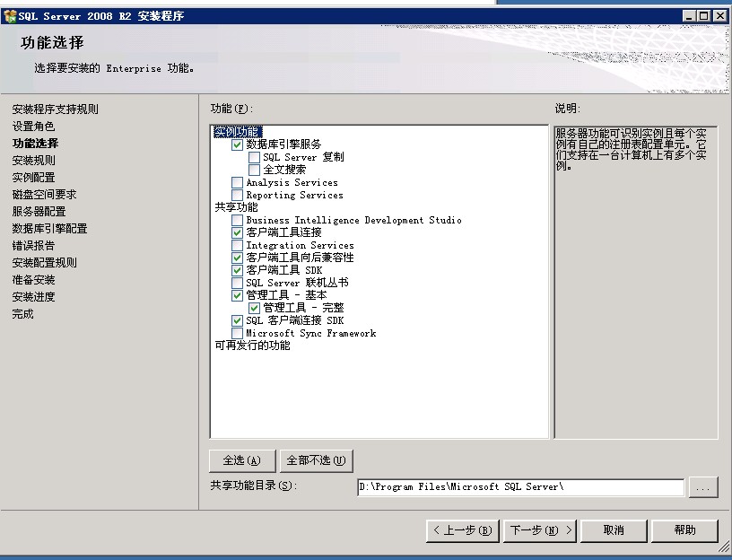Screen dimensions: 732x560
Task: Click the 共享功能目录(S) label
Action: 254,486
